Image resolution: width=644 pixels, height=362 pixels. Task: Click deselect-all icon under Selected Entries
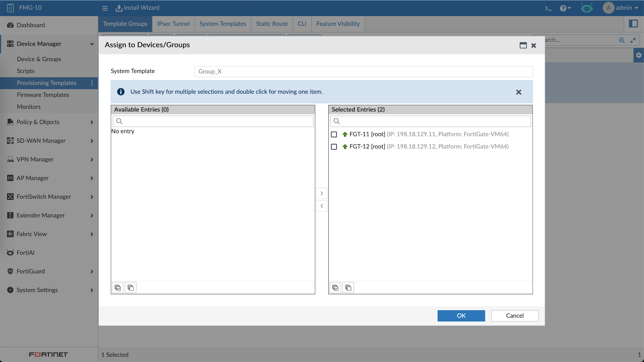click(x=348, y=288)
